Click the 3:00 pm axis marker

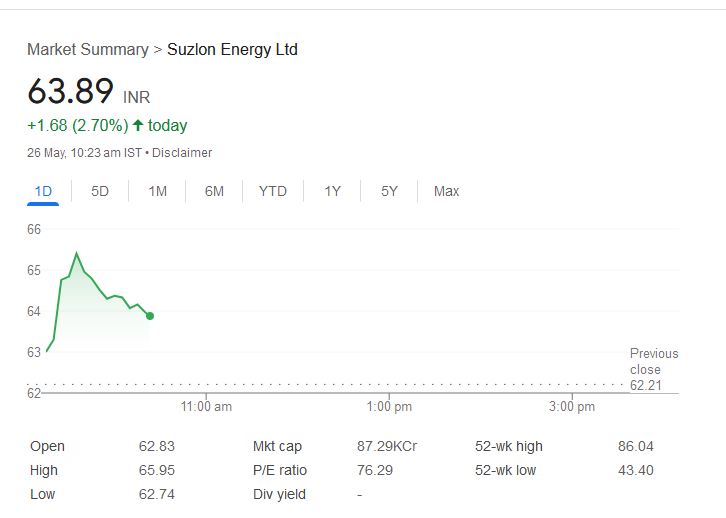click(x=572, y=406)
